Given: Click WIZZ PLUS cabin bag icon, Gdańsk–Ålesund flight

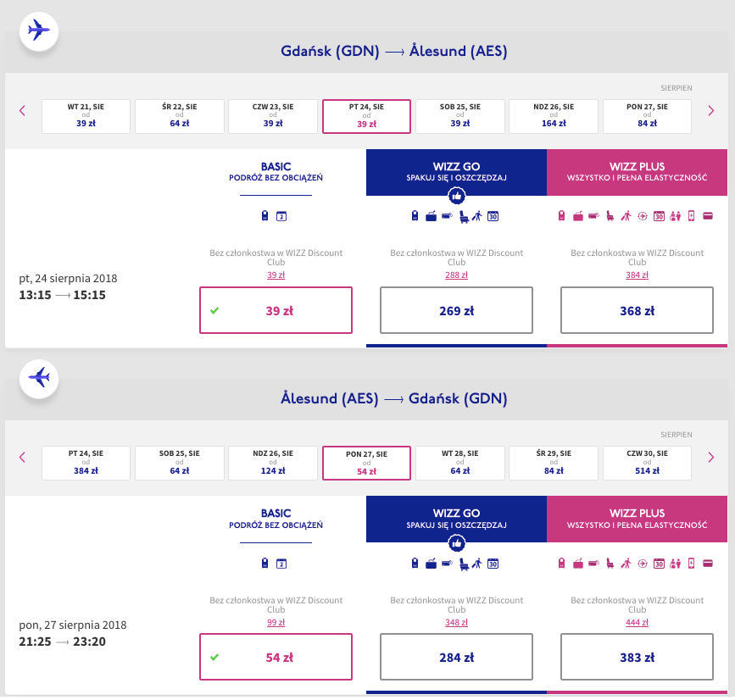Looking at the screenshot, I should pos(561,215).
